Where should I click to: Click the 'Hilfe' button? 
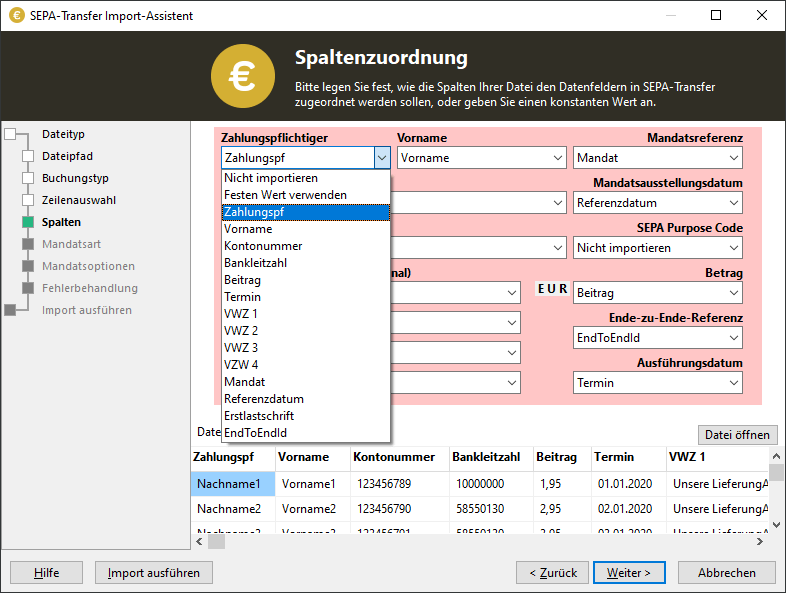tap(47, 572)
